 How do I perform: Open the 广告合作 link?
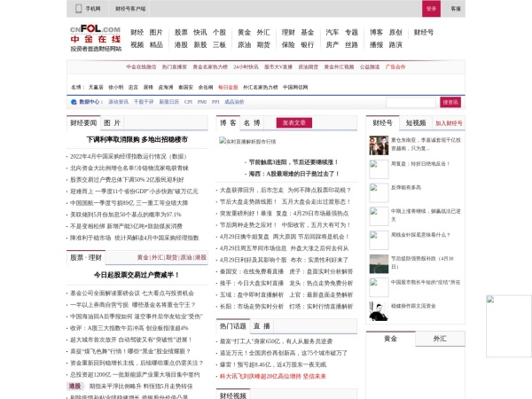pos(395,66)
